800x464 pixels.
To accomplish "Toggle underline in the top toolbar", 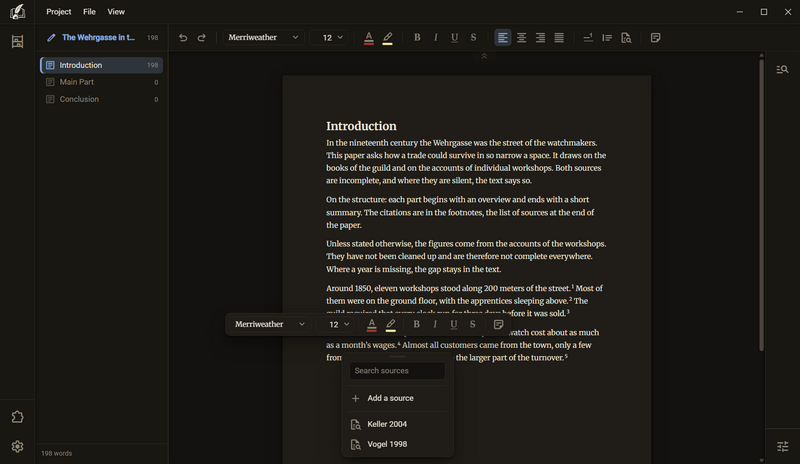I will [x=454, y=38].
